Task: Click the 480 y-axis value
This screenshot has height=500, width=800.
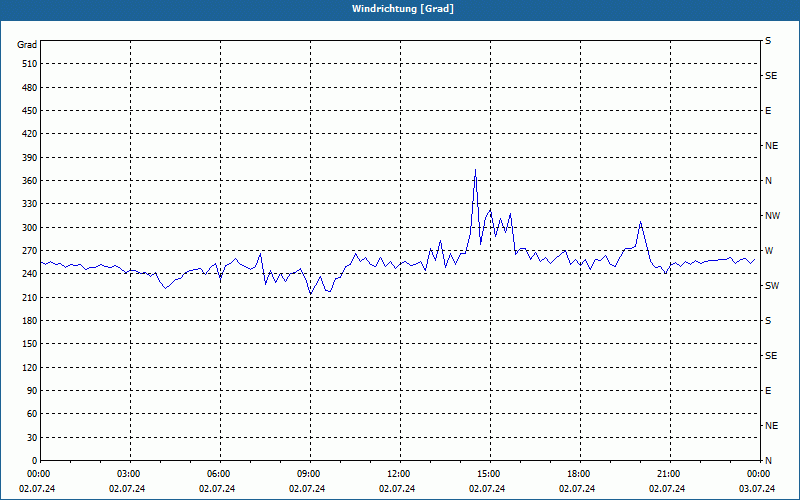Action: coord(30,88)
